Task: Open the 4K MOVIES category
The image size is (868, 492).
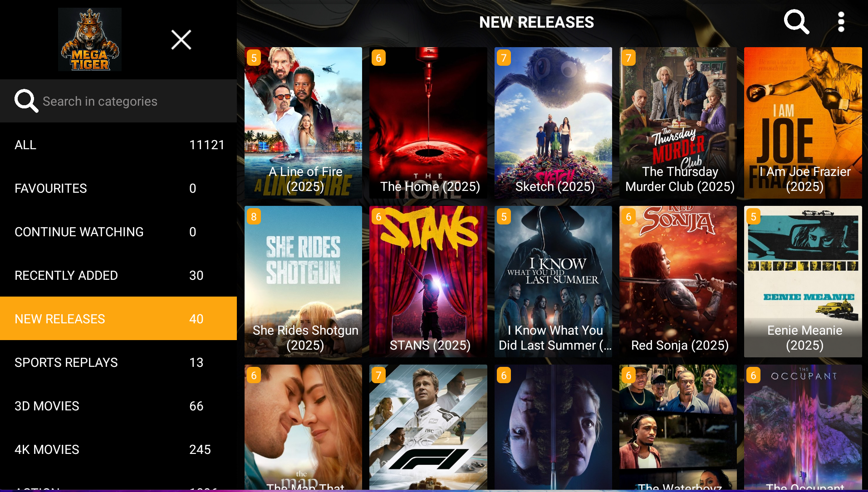Action: pos(118,450)
